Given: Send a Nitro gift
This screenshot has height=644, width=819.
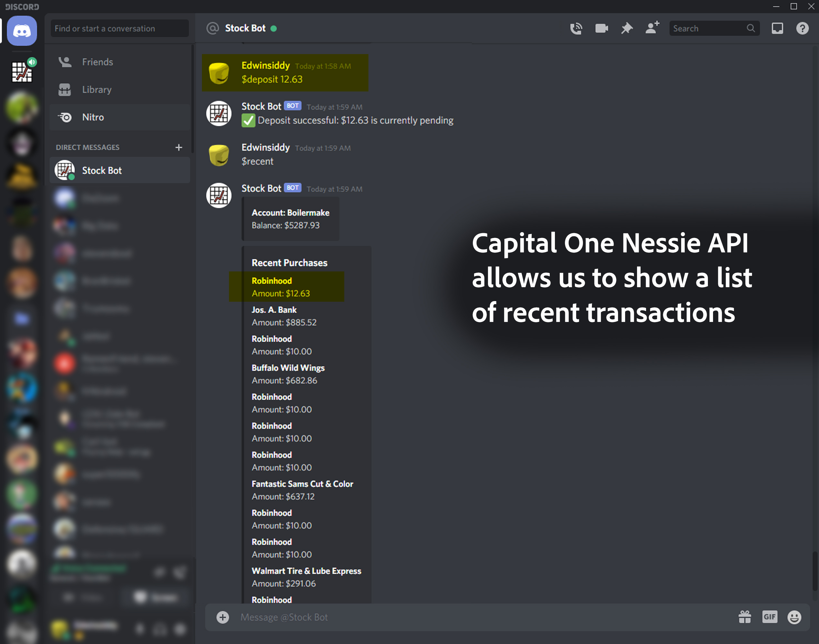Looking at the screenshot, I should click(744, 617).
